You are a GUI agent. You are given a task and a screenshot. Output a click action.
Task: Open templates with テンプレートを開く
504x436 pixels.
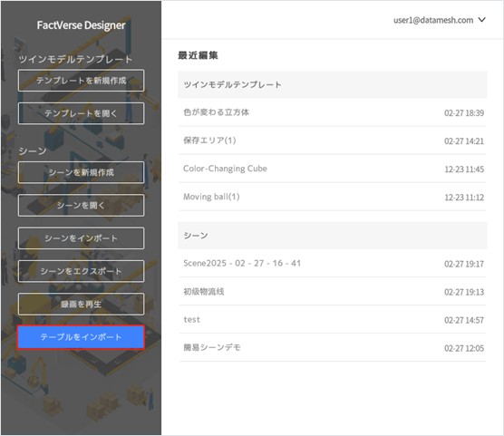point(81,113)
